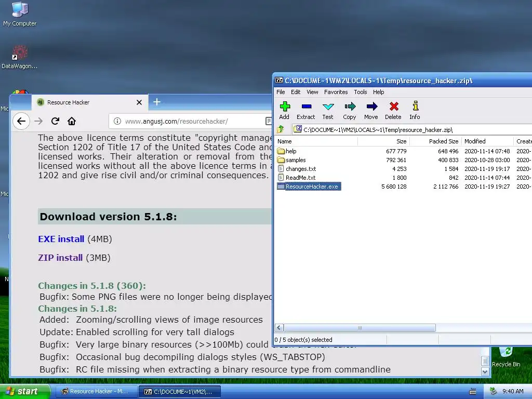
Task: Open the DataWagon desktop shortcut
Action: pyautogui.click(x=20, y=57)
